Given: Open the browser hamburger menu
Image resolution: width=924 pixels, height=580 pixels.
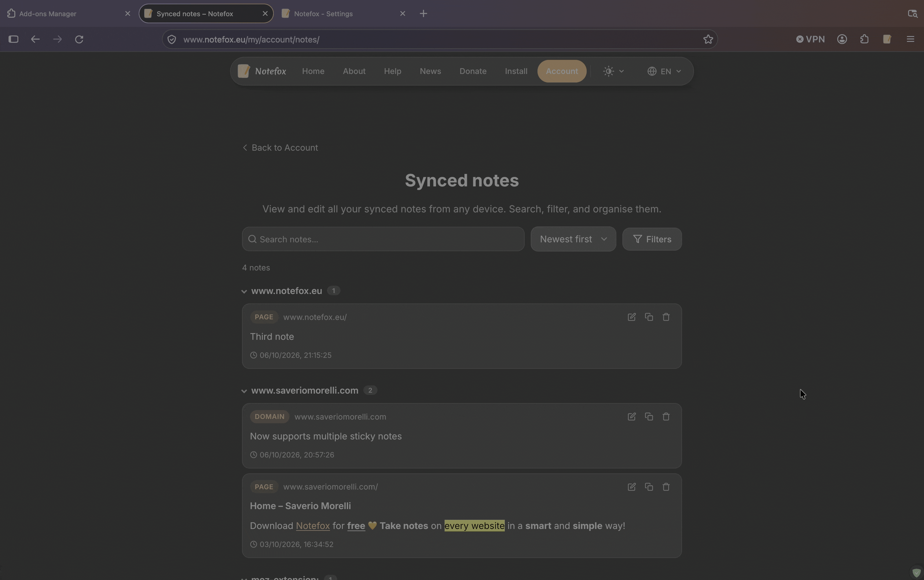Looking at the screenshot, I should [910, 39].
